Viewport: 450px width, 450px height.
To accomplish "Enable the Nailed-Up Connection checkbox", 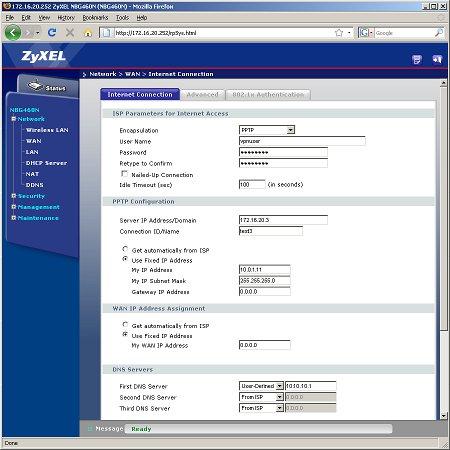I will tap(124, 174).
